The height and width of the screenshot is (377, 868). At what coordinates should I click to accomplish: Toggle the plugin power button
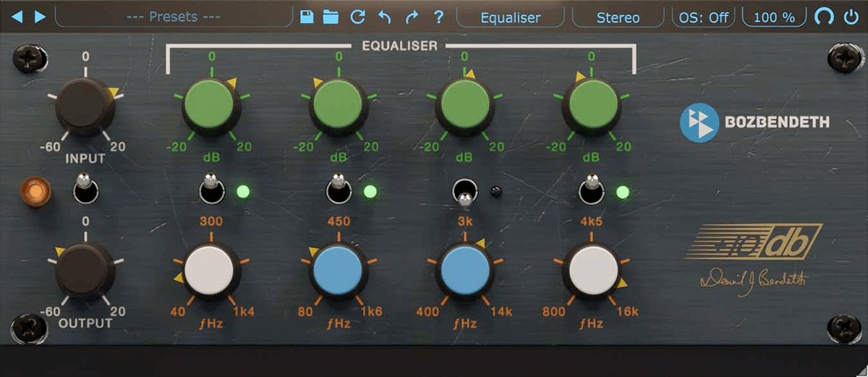(x=851, y=17)
